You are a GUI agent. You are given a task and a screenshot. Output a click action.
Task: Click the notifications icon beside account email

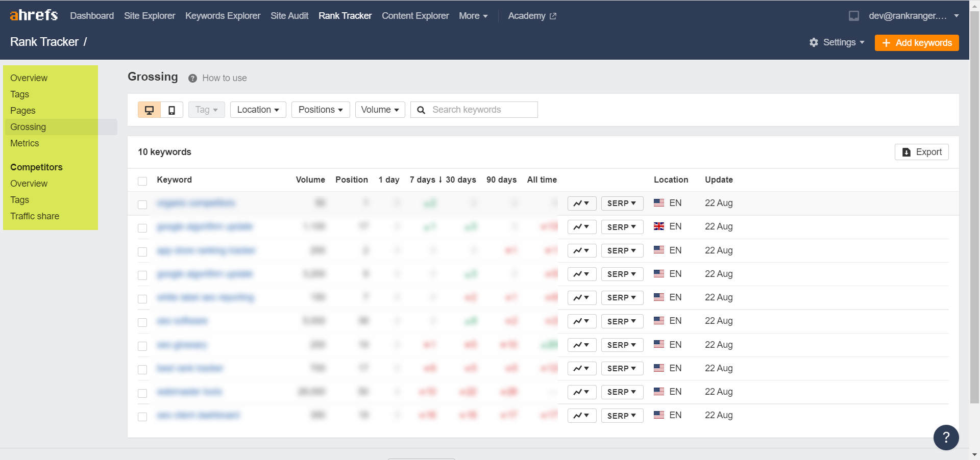[x=853, y=16]
